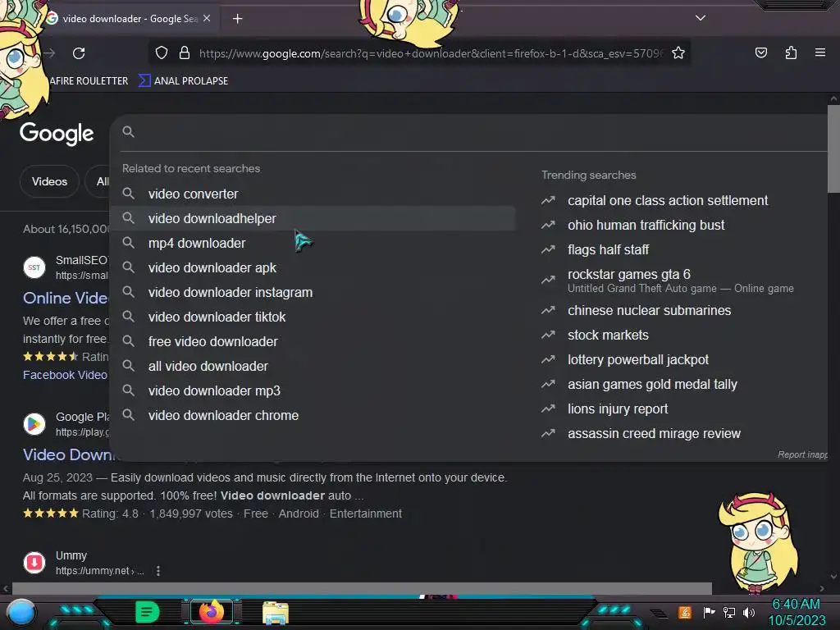Image resolution: width=840 pixels, height=630 pixels.
Task: Open the new tab plus button
Action: [x=237, y=19]
